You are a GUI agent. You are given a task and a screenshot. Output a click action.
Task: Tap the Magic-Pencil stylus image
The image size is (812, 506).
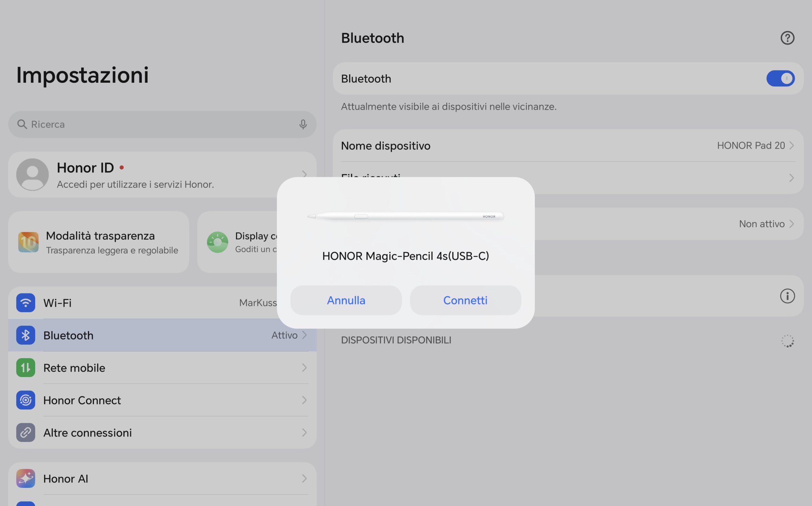pos(406,216)
